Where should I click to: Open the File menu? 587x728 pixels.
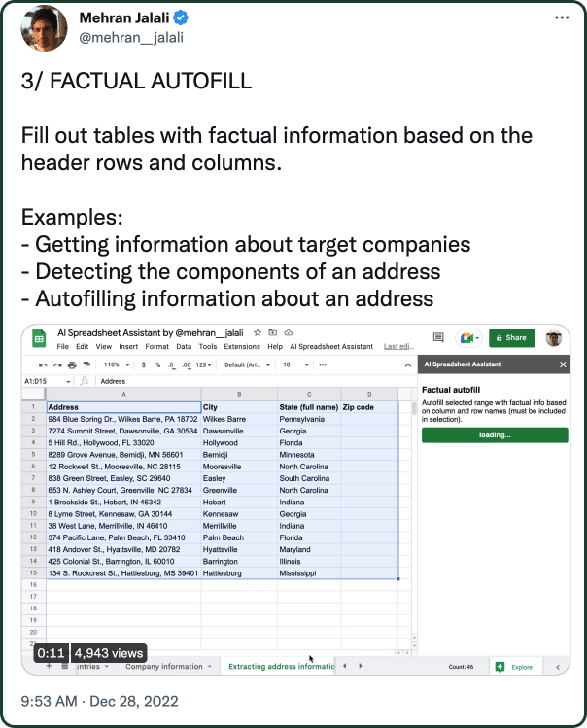(63, 346)
